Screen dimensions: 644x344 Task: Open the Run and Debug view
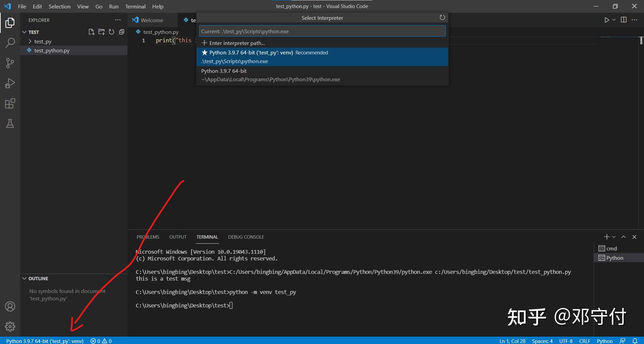click(10, 83)
